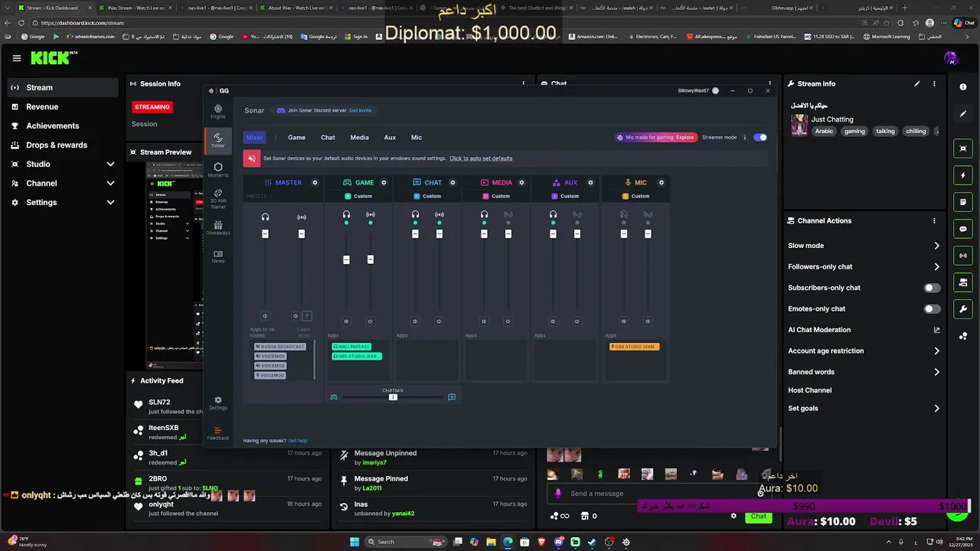This screenshot has height=551, width=980.
Task: Click MASTER headphone volume fader handle
Action: click(265, 233)
